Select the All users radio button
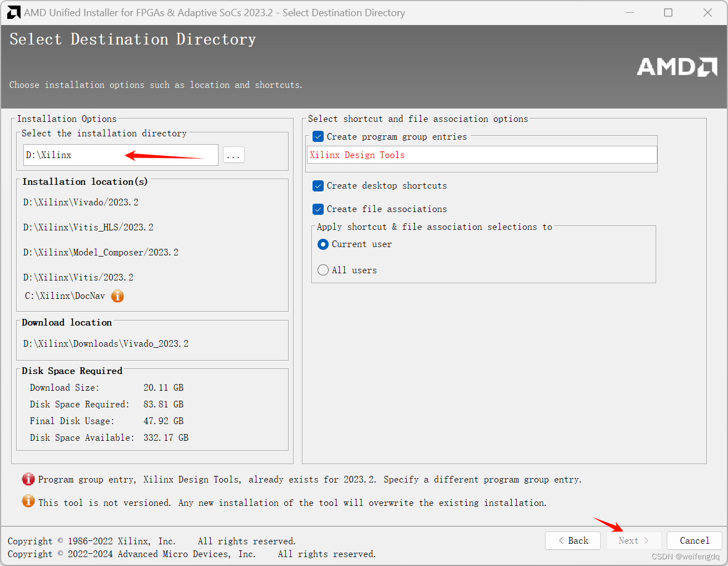This screenshot has height=566, width=728. [x=323, y=270]
